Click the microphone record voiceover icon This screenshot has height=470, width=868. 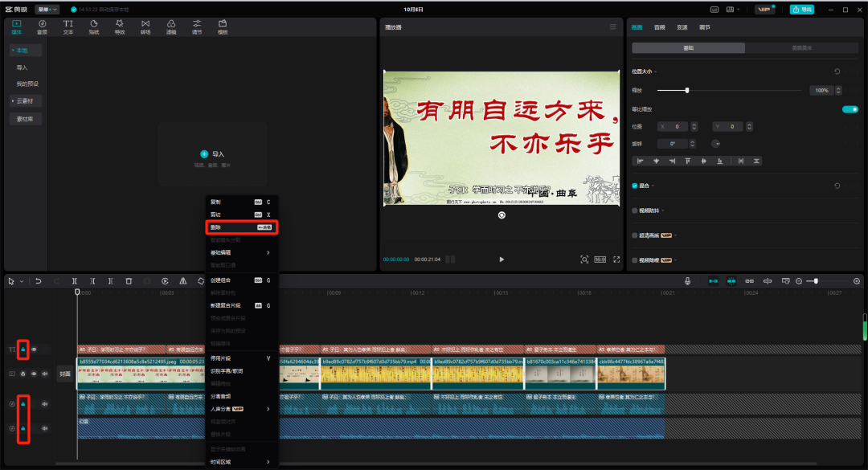tap(687, 281)
